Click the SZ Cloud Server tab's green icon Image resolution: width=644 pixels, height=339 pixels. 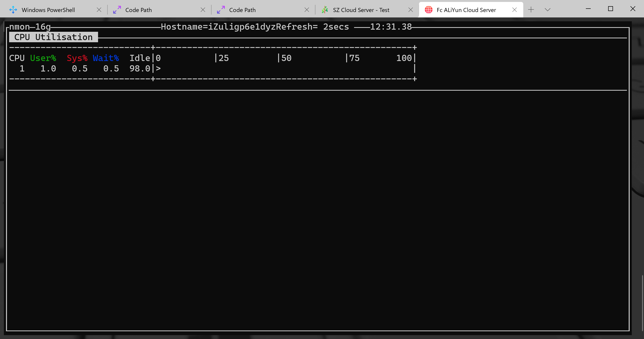pos(325,10)
